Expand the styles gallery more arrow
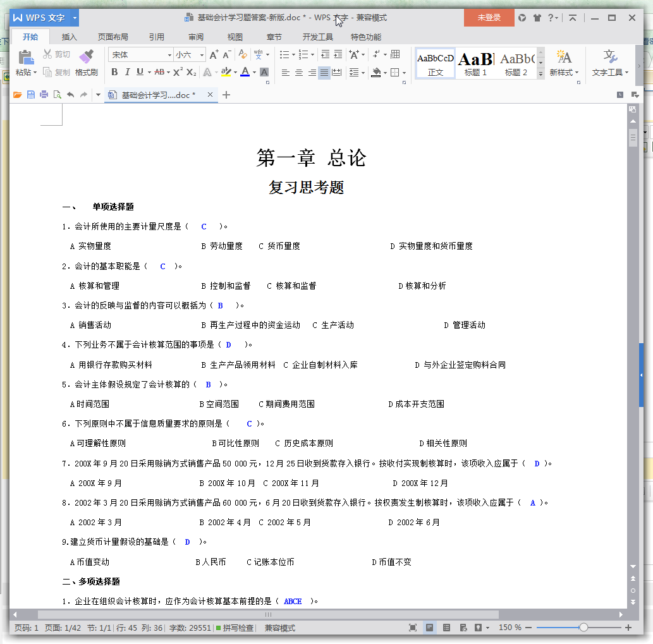The image size is (653, 644). pyautogui.click(x=540, y=73)
